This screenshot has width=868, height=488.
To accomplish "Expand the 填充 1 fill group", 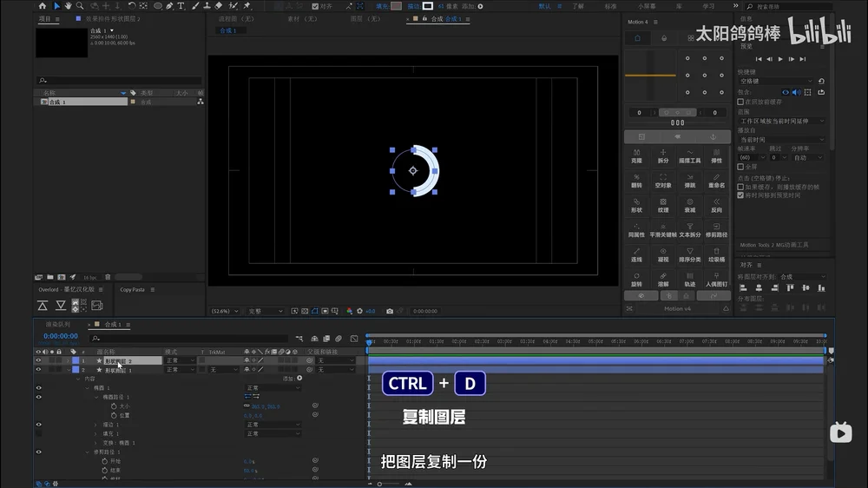I will pyautogui.click(x=95, y=433).
